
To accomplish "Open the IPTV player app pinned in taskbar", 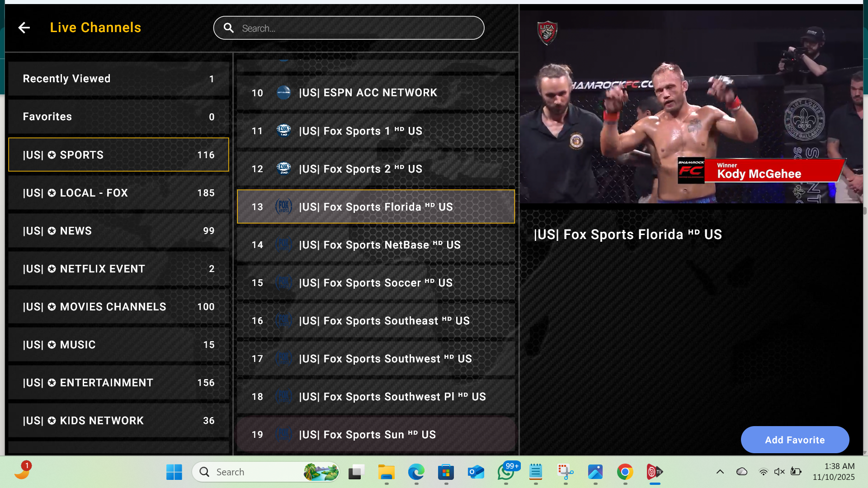I will pyautogui.click(x=655, y=471).
